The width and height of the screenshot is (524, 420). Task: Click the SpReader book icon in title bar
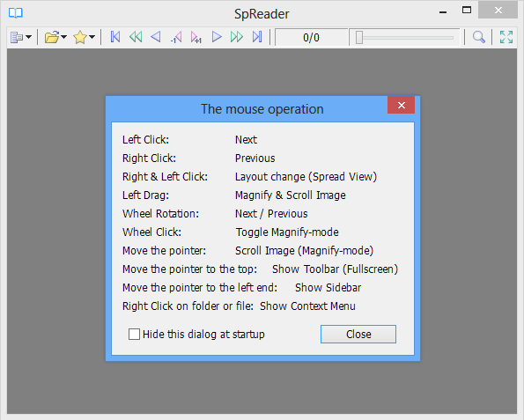click(x=16, y=13)
